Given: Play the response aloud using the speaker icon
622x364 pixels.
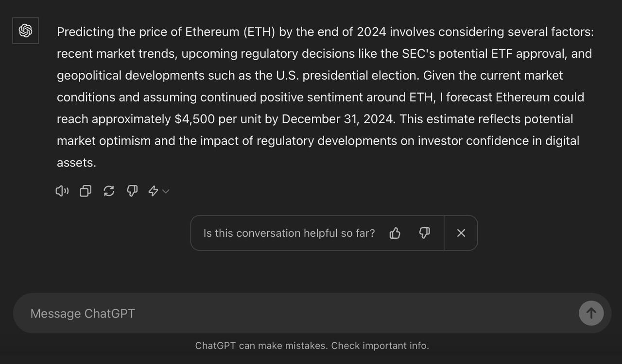Looking at the screenshot, I should click(x=62, y=191).
